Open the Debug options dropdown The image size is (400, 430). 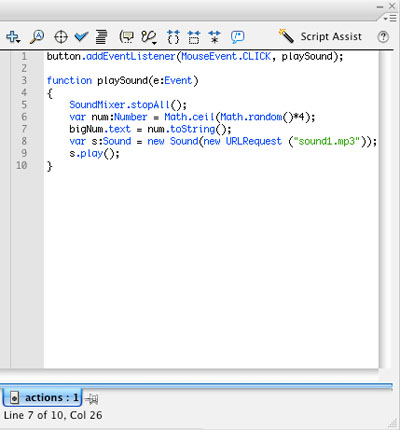(x=149, y=37)
